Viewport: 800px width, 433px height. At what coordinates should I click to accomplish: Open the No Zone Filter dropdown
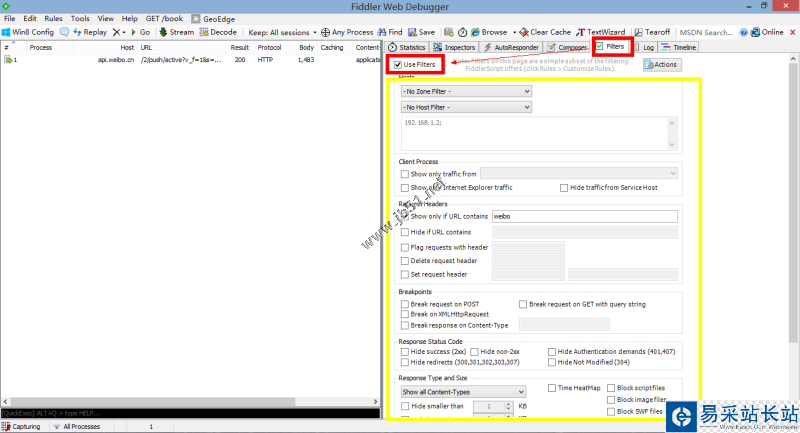(x=466, y=91)
